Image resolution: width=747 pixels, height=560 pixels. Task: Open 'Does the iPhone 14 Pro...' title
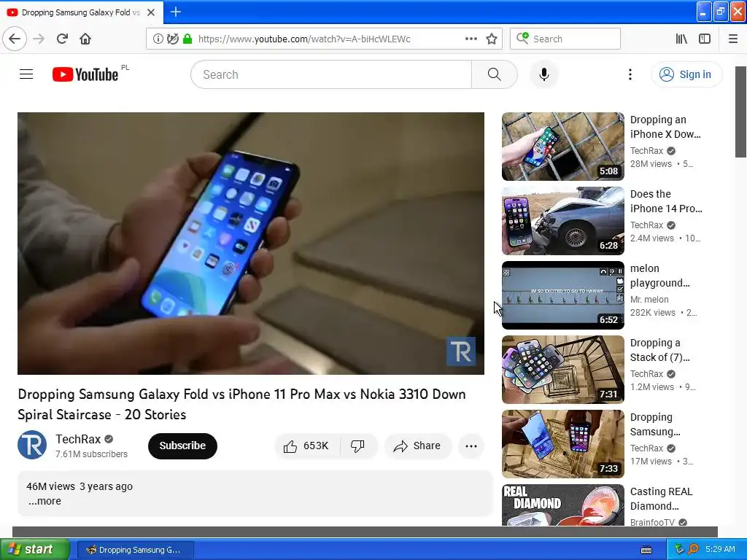click(x=666, y=201)
